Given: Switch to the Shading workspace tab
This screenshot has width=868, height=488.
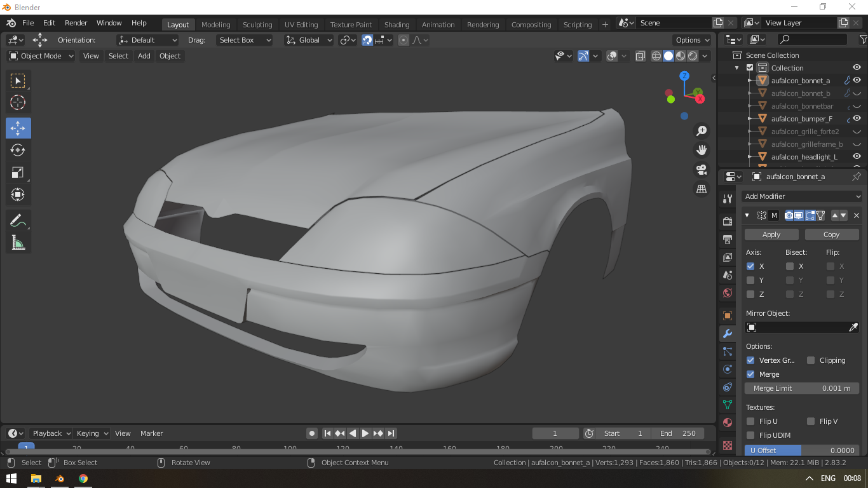Looking at the screenshot, I should point(397,25).
